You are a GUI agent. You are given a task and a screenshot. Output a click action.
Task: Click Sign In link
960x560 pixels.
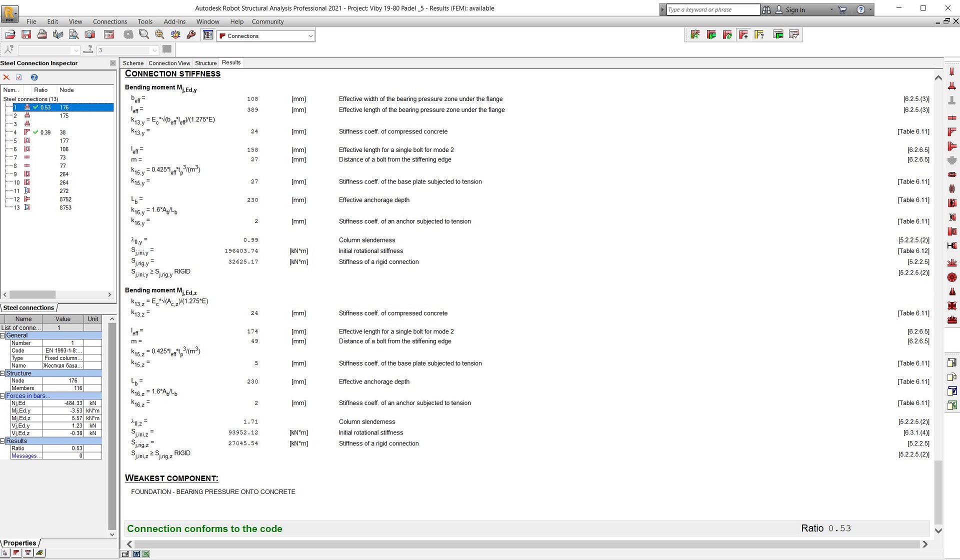[795, 9]
